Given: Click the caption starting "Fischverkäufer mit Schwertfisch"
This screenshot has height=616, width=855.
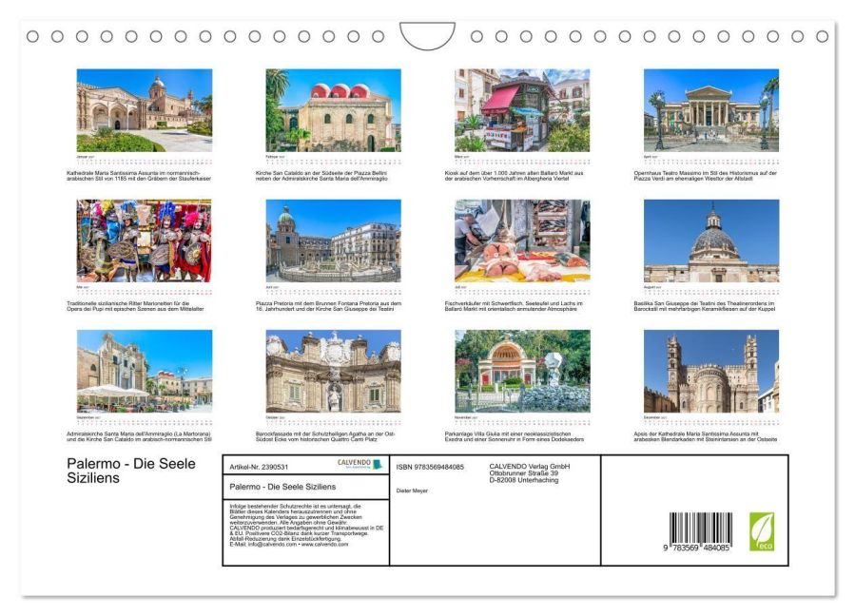Looking at the screenshot, I should tap(514, 306).
